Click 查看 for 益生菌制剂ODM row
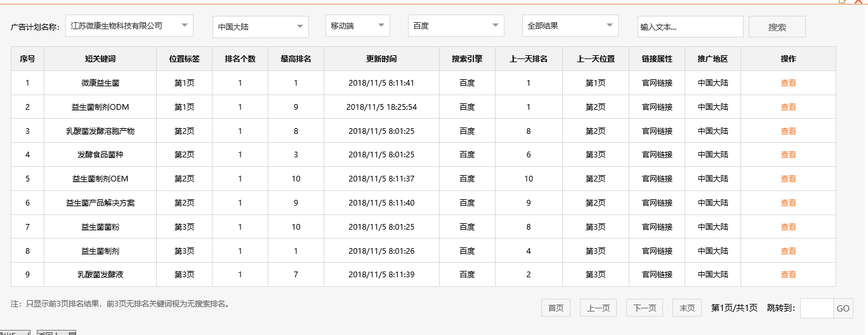 (788, 107)
